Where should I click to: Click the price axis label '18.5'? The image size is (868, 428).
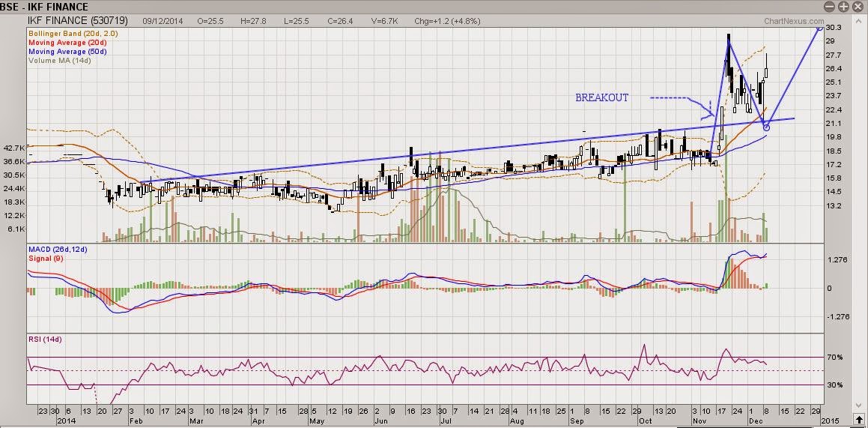click(x=834, y=151)
